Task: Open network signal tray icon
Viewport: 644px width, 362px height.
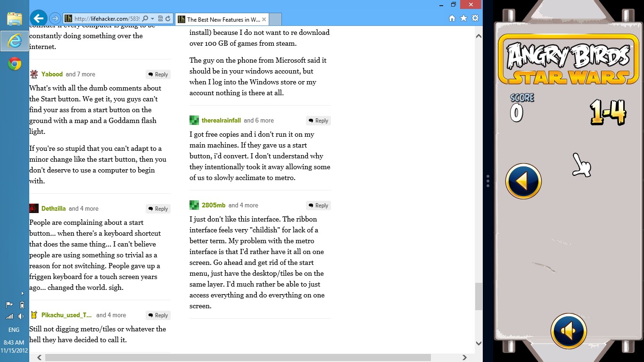Action: pyautogui.click(x=9, y=316)
